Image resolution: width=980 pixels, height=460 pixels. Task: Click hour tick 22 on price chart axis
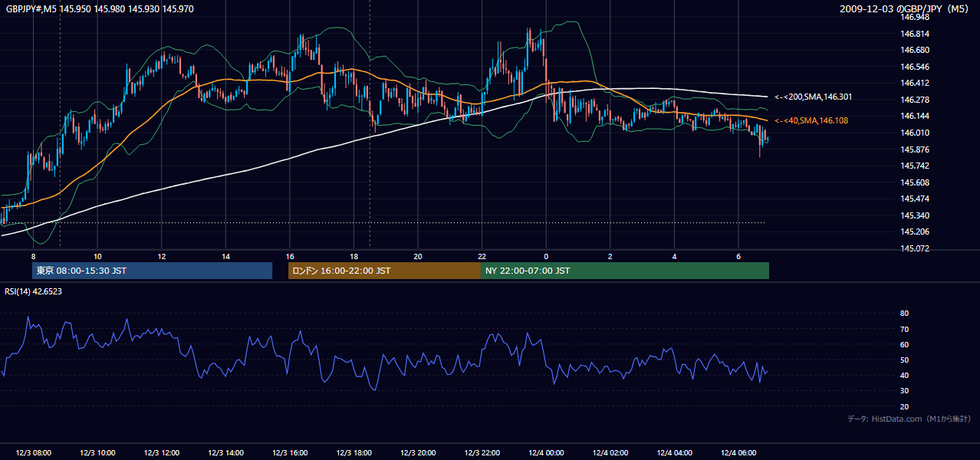click(482, 256)
